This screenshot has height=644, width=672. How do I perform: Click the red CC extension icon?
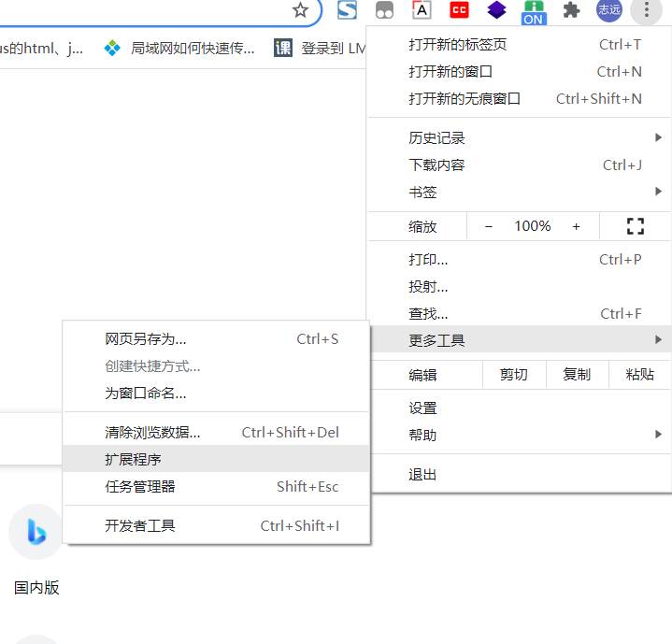pos(459,10)
